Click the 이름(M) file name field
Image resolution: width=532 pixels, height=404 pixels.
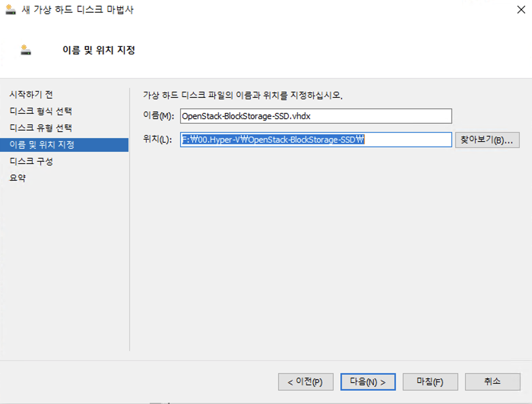coord(316,116)
